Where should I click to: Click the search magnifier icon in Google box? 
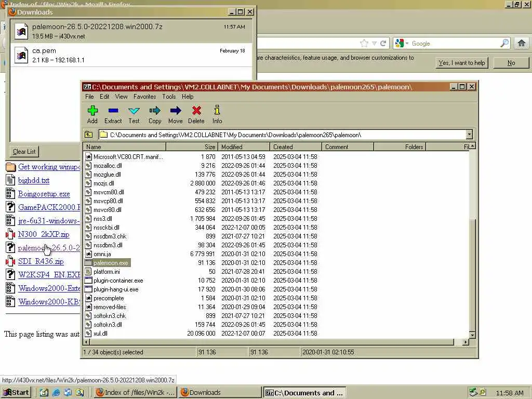504,43
